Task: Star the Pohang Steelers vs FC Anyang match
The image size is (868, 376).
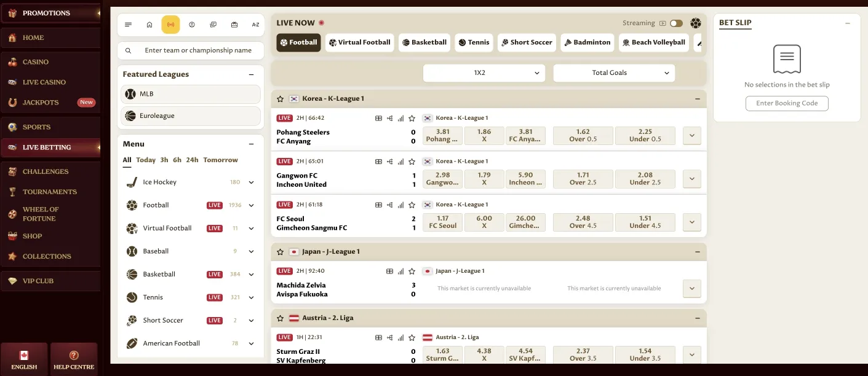Action: click(x=412, y=118)
